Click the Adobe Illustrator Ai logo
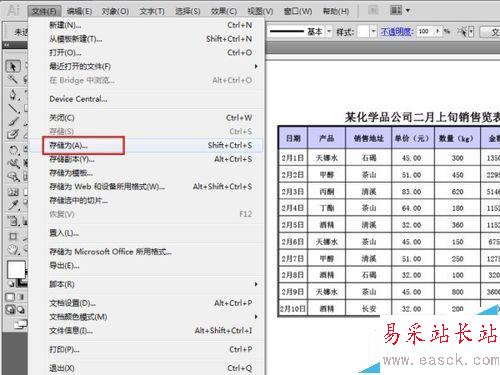Viewport: 500px width, 375px height. pyautogui.click(x=13, y=11)
